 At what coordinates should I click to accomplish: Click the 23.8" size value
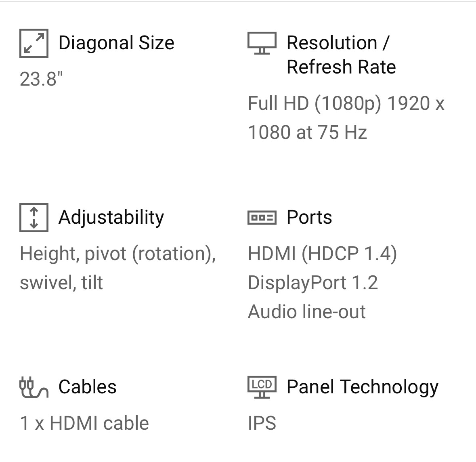41,79
